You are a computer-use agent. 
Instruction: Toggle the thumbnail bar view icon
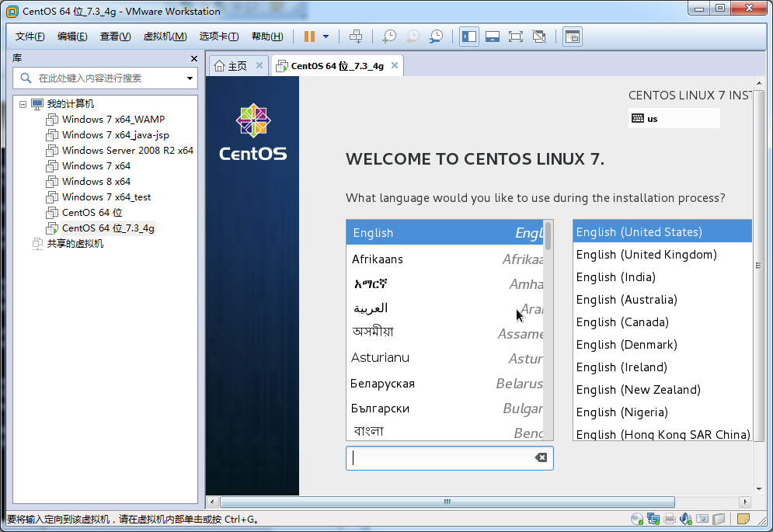coord(492,37)
